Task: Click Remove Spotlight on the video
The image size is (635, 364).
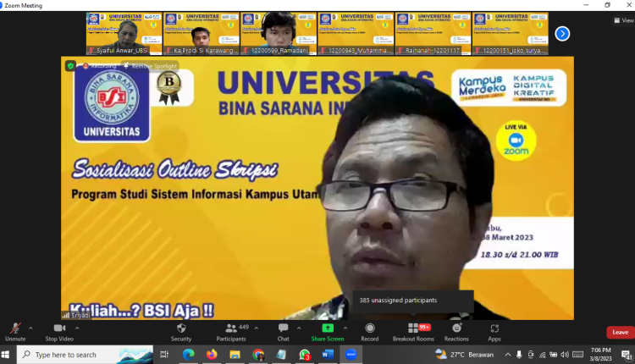Action: point(151,66)
